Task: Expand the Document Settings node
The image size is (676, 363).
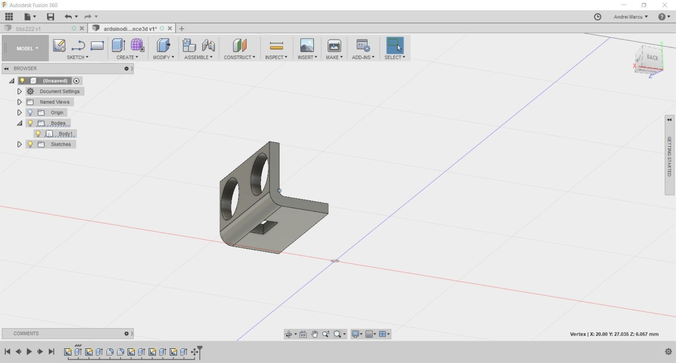Action: [x=19, y=91]
